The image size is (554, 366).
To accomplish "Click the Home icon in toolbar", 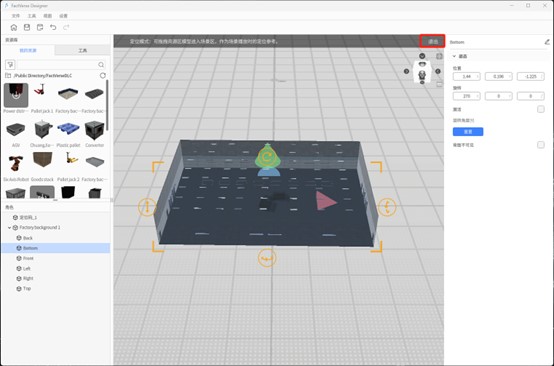I will 14,27.
